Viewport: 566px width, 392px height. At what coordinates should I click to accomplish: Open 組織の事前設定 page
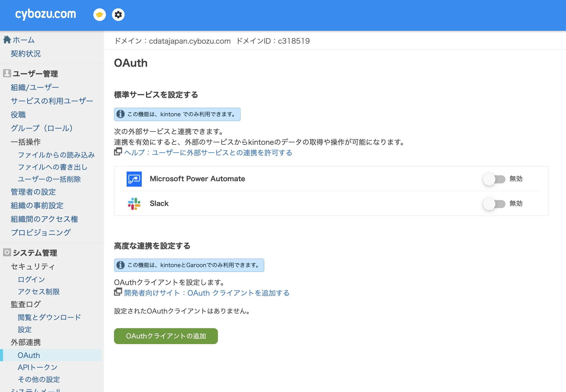tap(37, 206)
